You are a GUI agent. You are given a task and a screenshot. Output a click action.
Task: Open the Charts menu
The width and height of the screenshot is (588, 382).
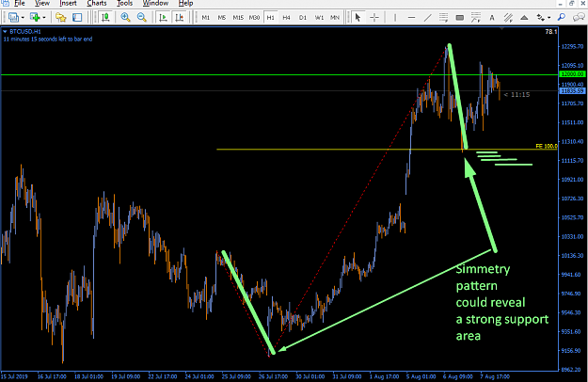(97, 4)
